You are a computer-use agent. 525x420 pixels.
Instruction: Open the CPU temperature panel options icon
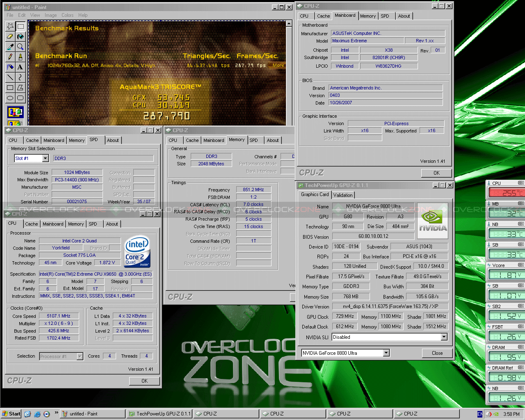point(521,183)
